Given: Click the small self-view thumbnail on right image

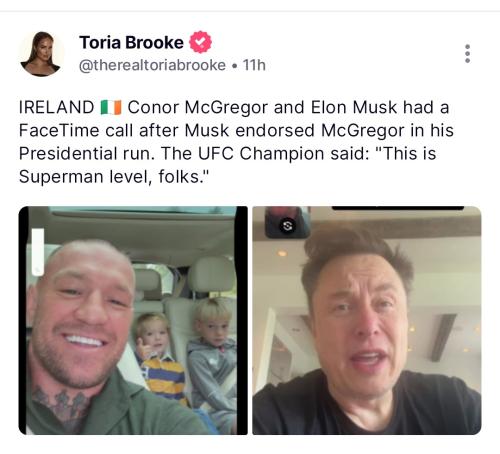Looking at the screenshot, I should pos(287,222).
